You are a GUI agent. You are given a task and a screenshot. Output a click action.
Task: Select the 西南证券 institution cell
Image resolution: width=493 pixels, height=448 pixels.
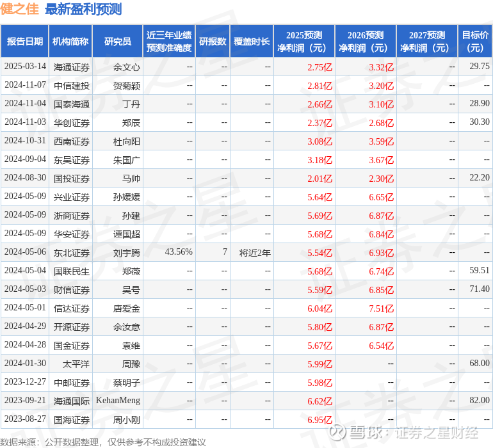click(x=72, y=141)
